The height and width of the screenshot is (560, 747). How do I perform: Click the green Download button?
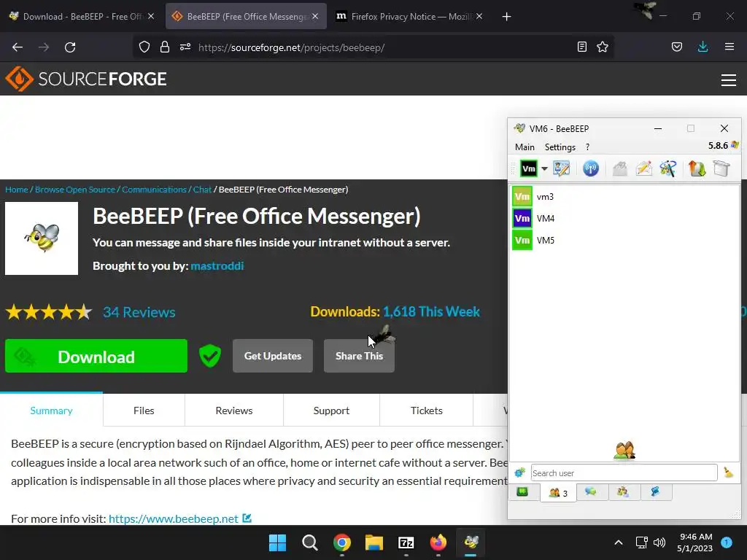tap(96, 356)
